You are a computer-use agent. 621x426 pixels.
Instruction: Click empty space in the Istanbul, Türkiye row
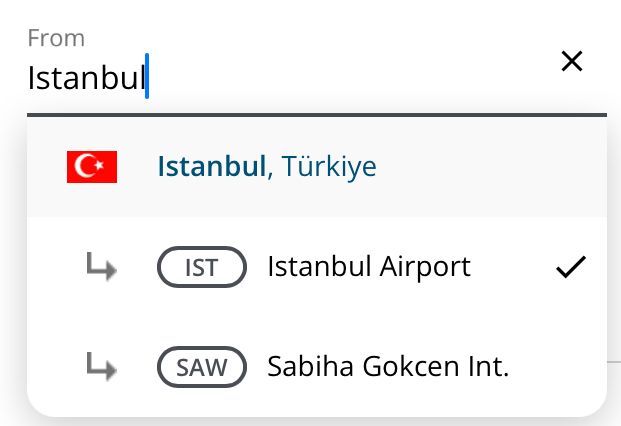coord(491,167)
